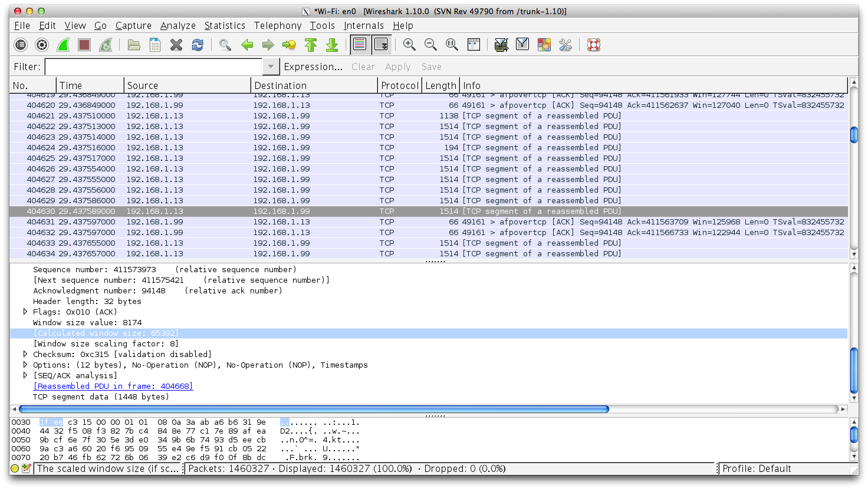The width and height of the screenshot is (868, 489).
Task: Click the Profile: Default status entry
Action: (757, 469)
